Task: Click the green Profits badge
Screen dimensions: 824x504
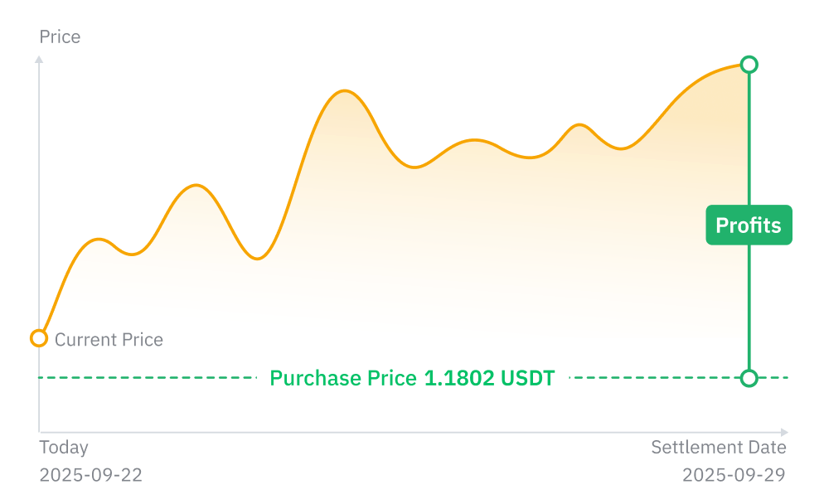Action: click(x=749, y=225)
